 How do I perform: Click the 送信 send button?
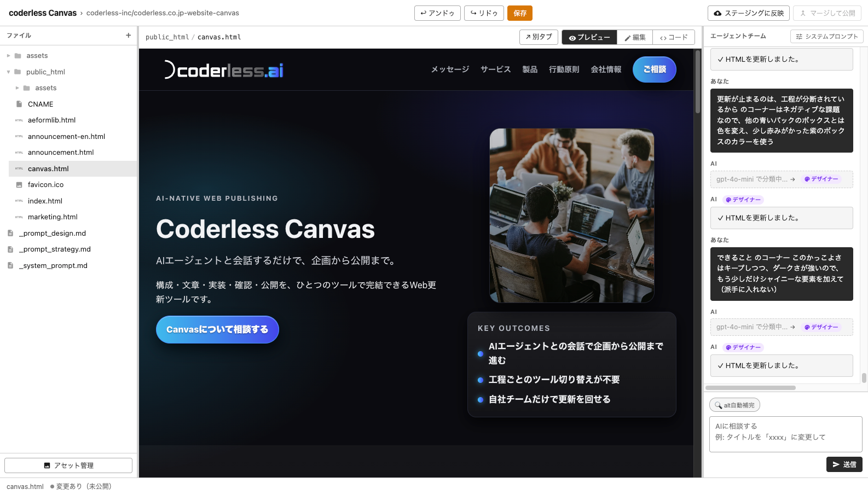point(844,464)
